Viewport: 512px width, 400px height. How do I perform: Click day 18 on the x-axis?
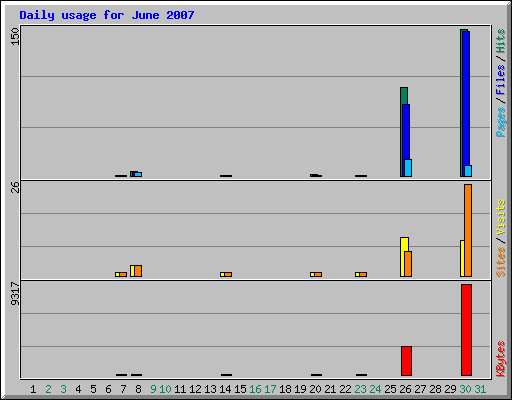(x=285, y=389)
